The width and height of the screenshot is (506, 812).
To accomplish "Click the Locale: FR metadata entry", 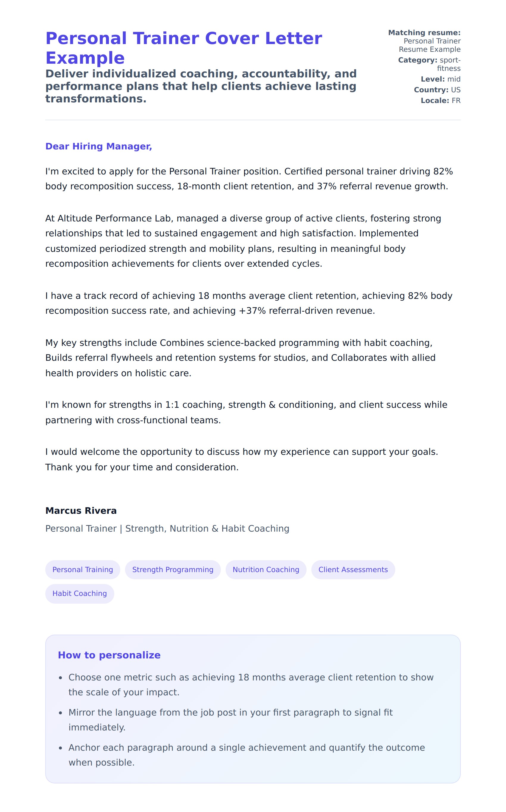I will (441, 100).
